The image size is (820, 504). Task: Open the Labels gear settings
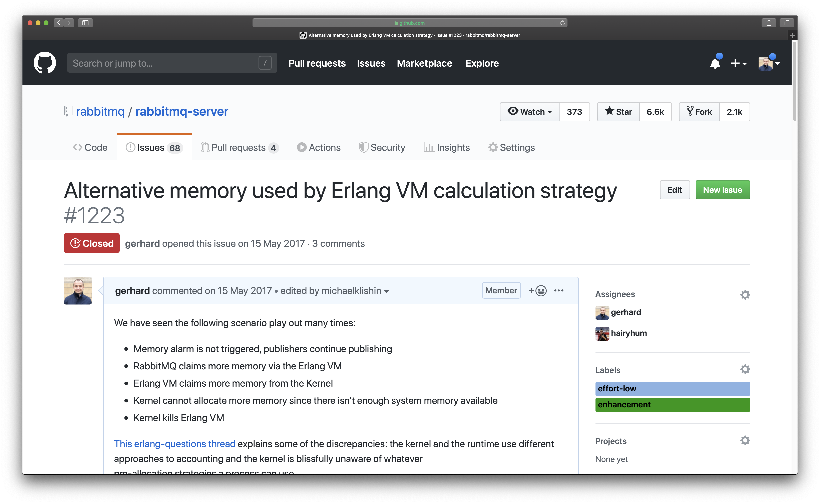(745, 369)
